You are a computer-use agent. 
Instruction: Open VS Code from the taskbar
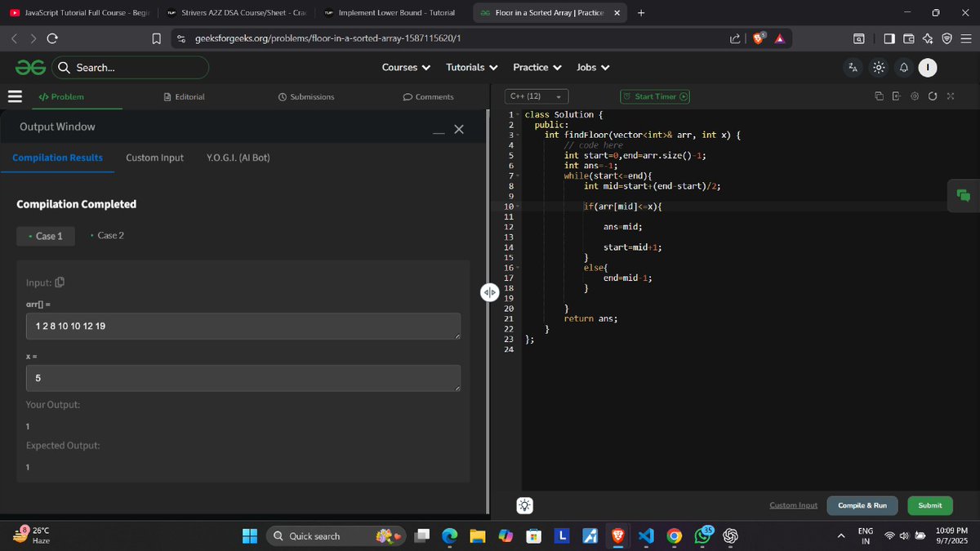[x=646, y=535]
